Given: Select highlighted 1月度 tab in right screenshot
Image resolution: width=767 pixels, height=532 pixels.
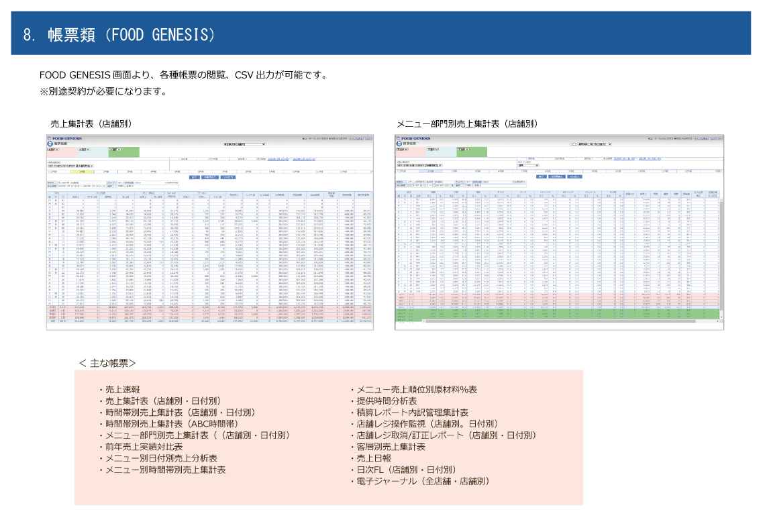Looking at the screenshot, I should point(430,171).
